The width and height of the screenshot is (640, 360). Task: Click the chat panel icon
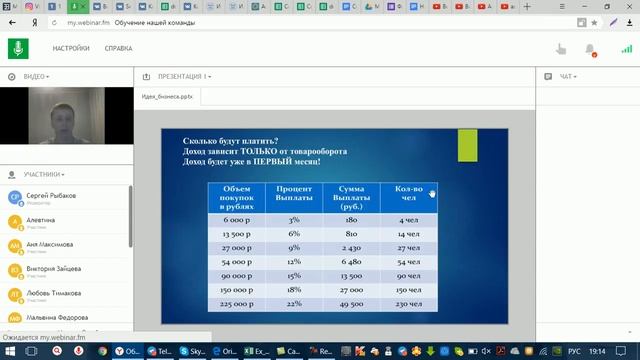(x=548, y=77)
